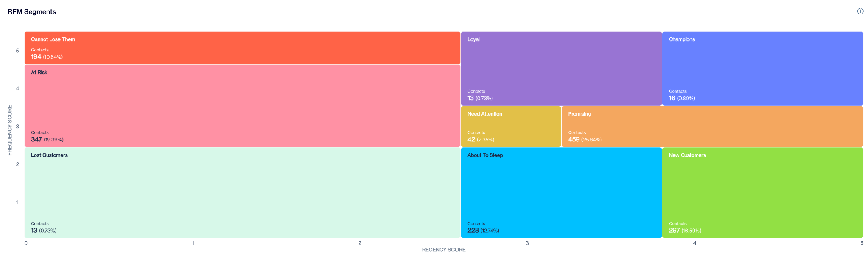
Task: Open the pink At Risk segment
Action: (242, 106)
